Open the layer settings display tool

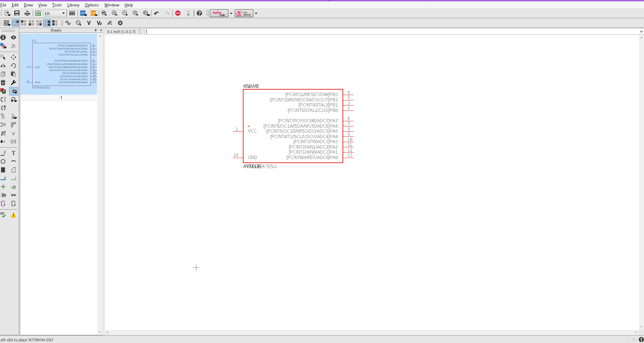point(3,46)
